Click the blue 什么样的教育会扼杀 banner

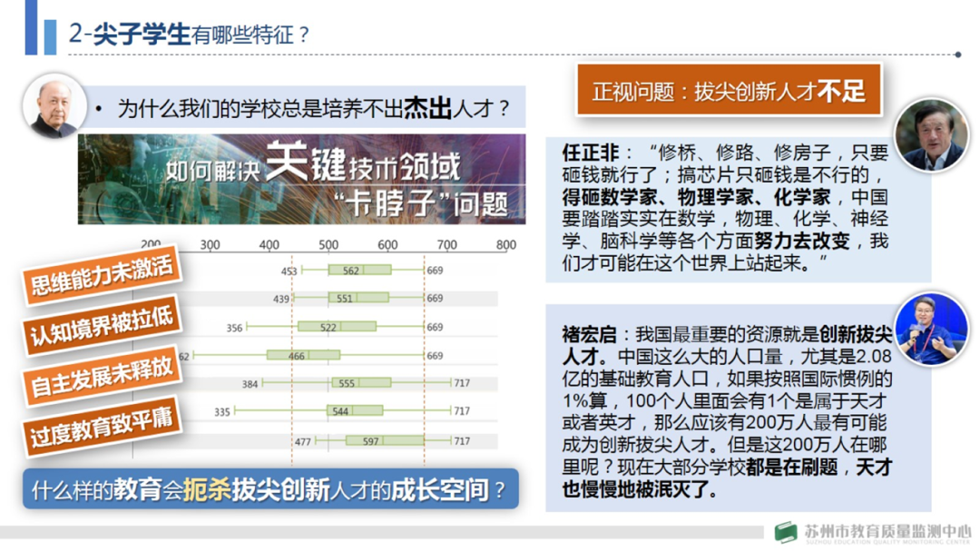[270, 488]
